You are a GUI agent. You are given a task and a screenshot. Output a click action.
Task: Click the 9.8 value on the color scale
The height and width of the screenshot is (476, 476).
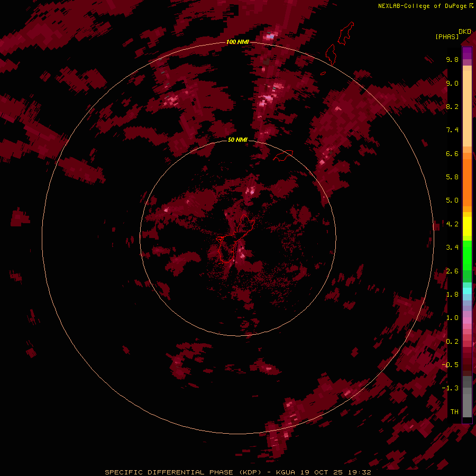pos(452,59)
